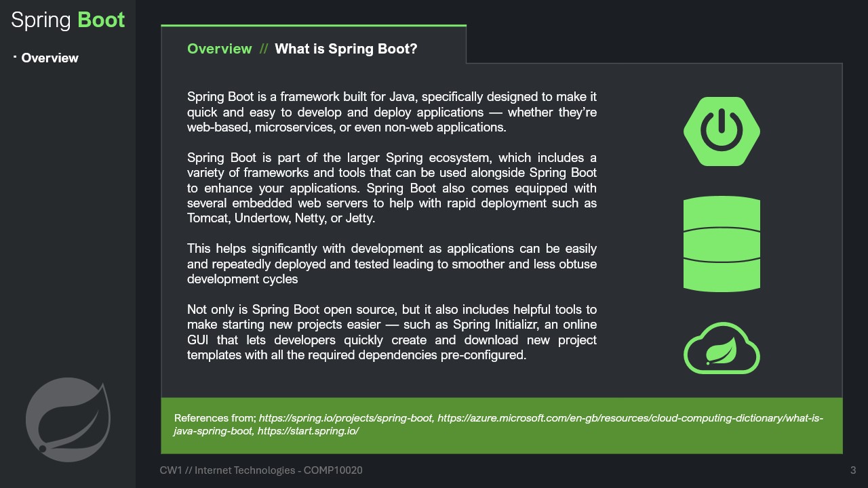The image size is (868, 488).
Task: Open the spring.io/projects/spring-boot reference link
Action: pos(346,418)
